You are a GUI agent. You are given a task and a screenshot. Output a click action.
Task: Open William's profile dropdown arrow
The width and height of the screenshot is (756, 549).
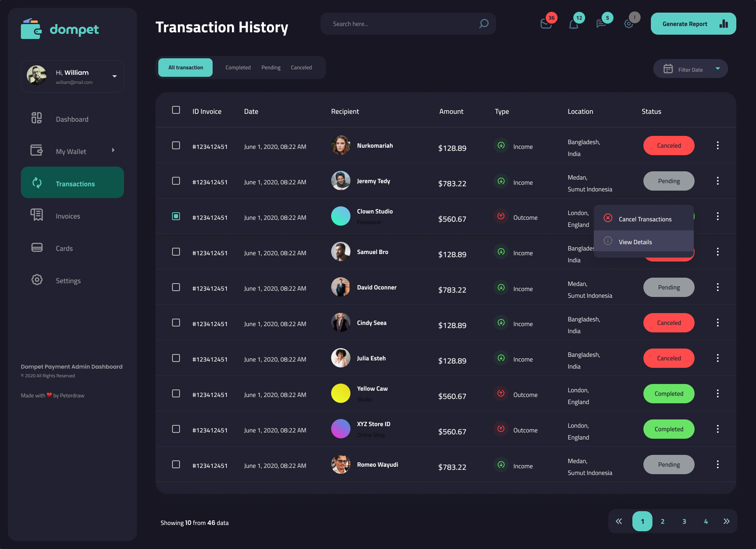115,76
